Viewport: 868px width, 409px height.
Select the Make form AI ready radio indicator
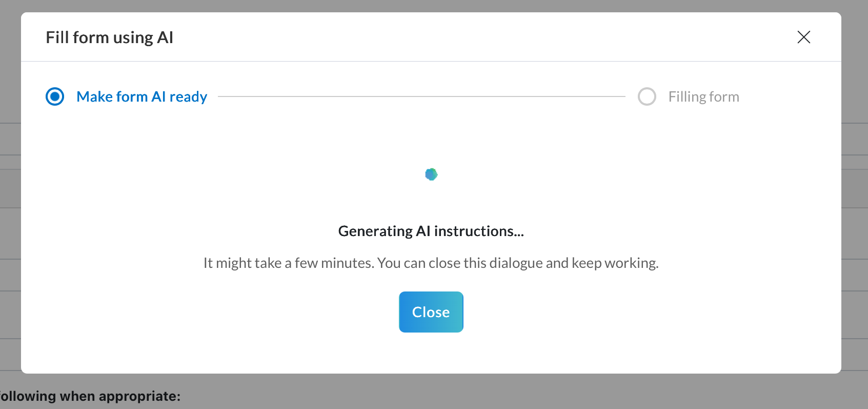click(x=54, y=96)
